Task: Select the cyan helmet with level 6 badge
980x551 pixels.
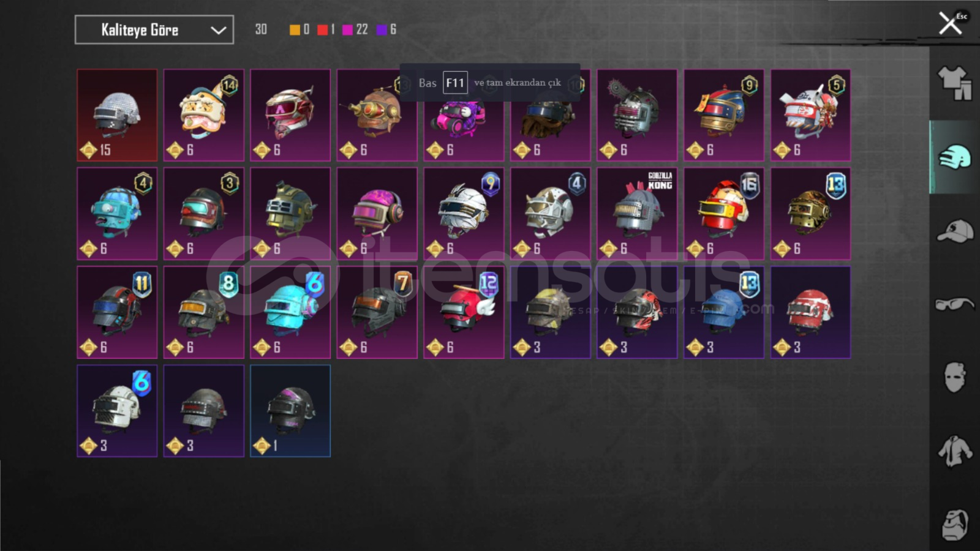Action: click(x=290, y=312)
